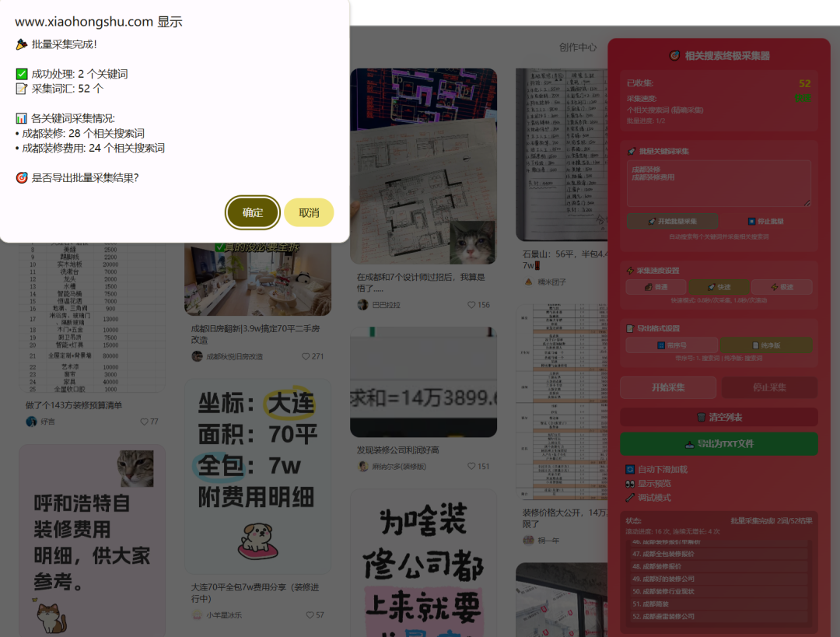Choose 纯净版 export format

coord(766,345)
